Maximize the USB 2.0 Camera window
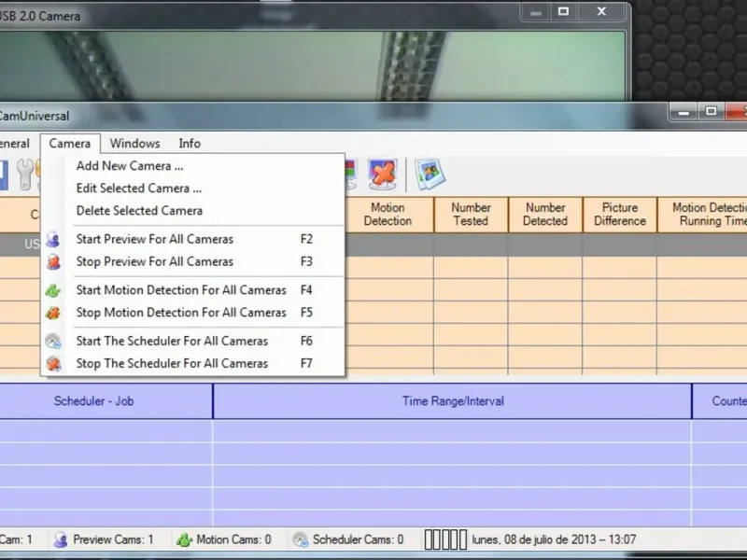The image size is (747, 560). pyautogui.click(x=564, y=11)
